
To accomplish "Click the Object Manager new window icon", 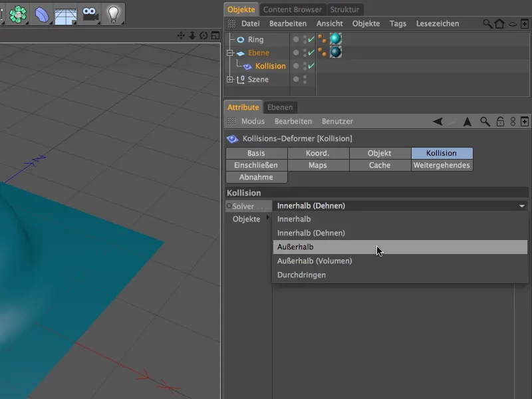I will point(524,24).
